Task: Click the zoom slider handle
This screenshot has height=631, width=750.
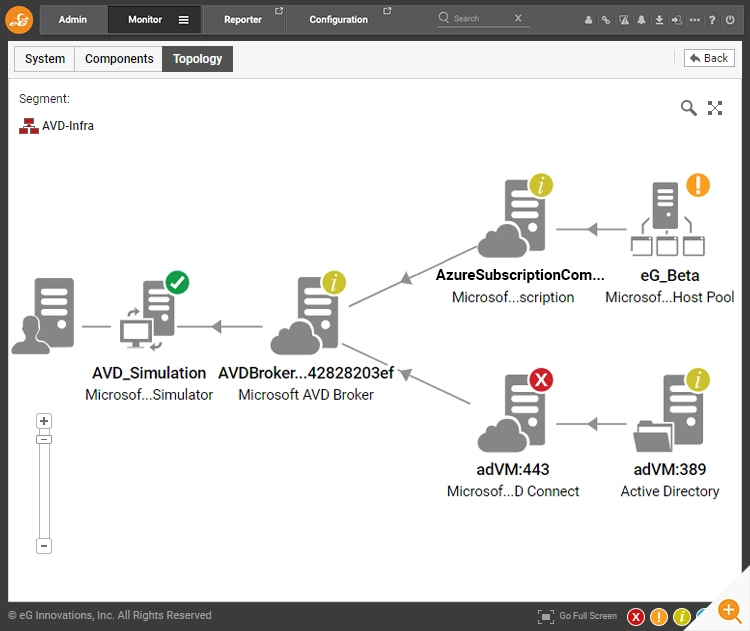Action: tap(44, 439)
